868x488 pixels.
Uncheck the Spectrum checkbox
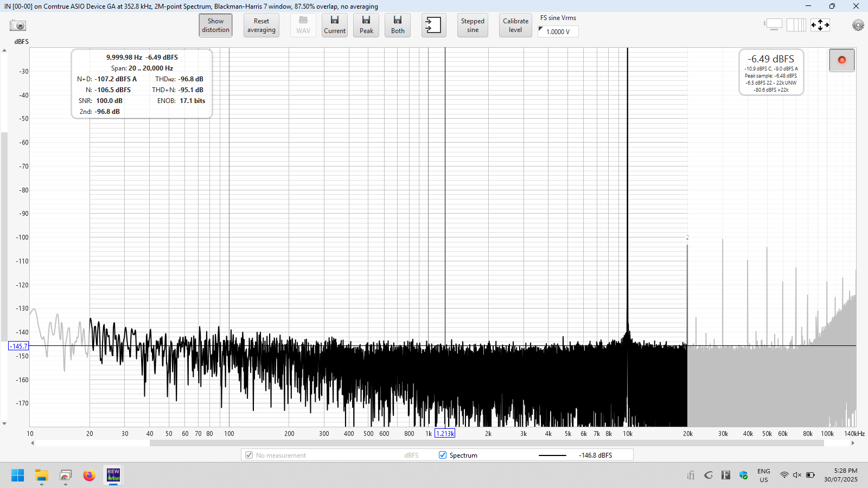(443, 455)
